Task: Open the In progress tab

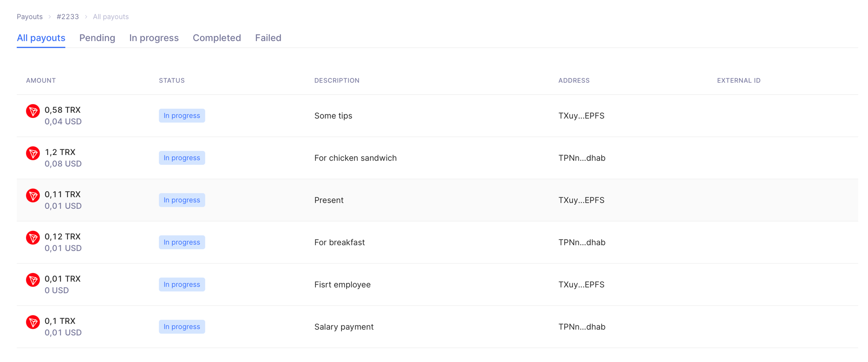Action: click(x=154, y=38)
